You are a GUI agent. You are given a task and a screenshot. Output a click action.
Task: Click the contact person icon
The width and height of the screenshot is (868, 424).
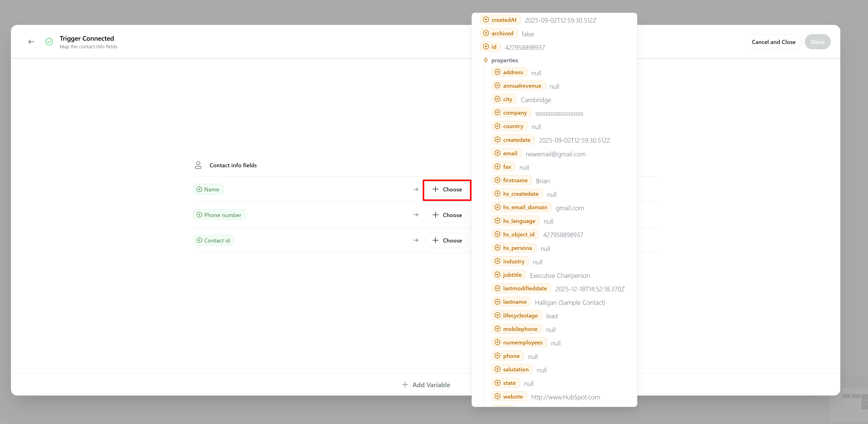click(x=198, y=165)
